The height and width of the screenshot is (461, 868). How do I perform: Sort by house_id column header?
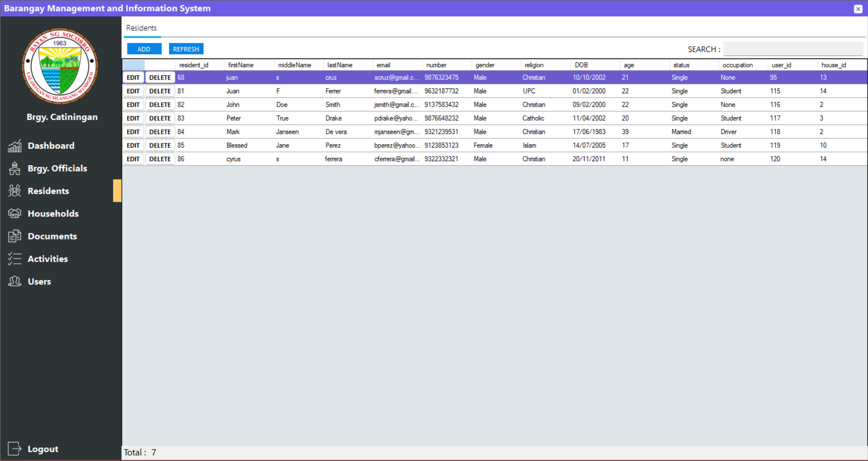[x=842, y=65]
